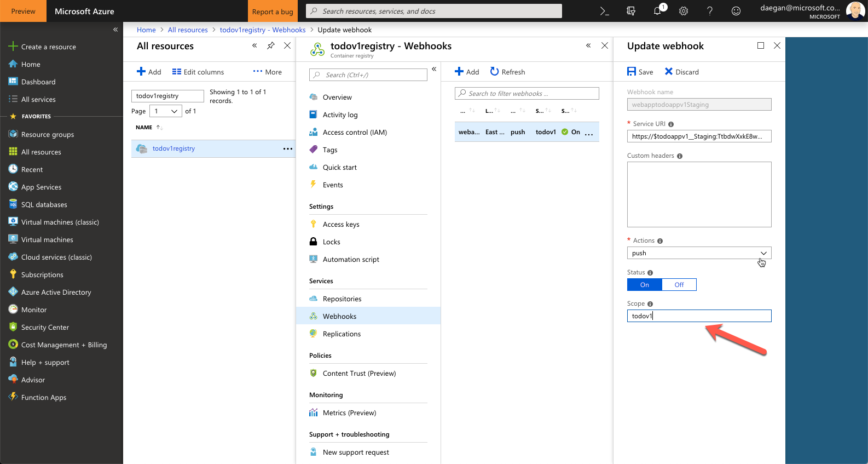Image resolution: width=868 pixels, height=464 pixels.
Task: Focus the Service URI input field
Action: (699, 136)
